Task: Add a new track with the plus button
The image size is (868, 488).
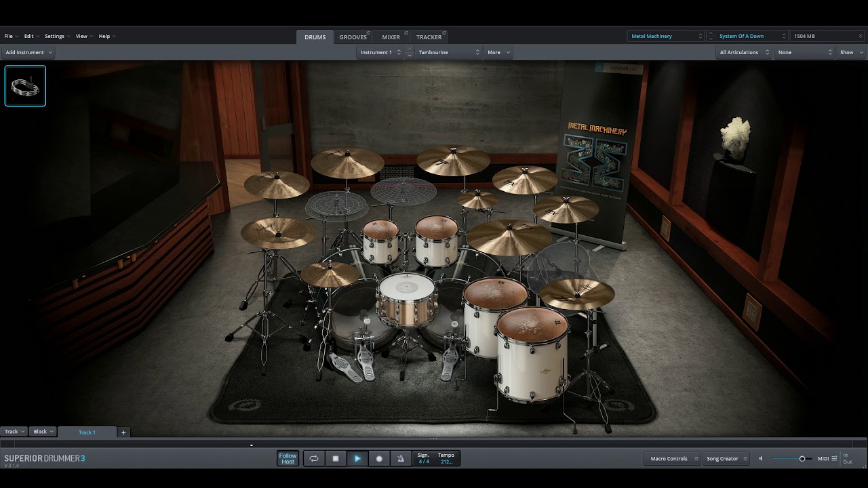Action: point(123,432)
